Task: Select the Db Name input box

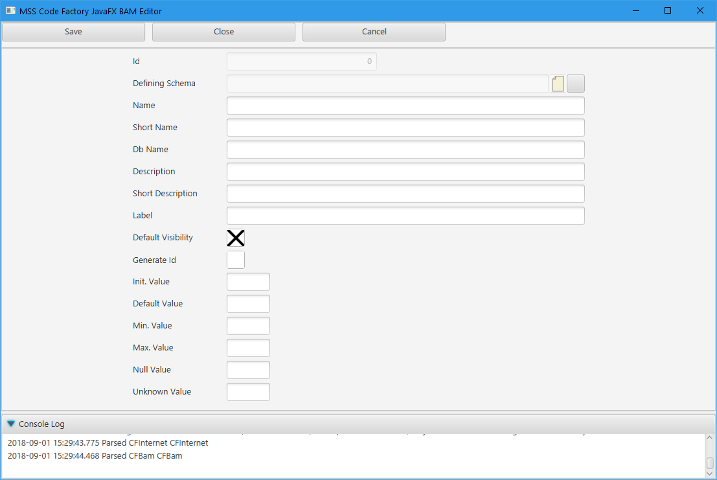Action: (x=405, y=150)
